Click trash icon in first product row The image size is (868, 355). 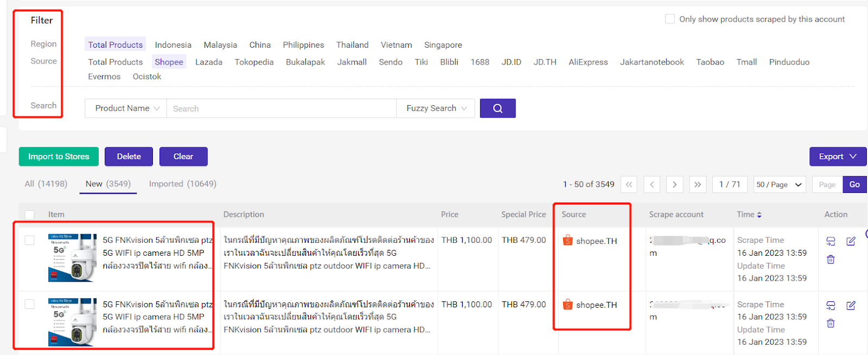831,260
